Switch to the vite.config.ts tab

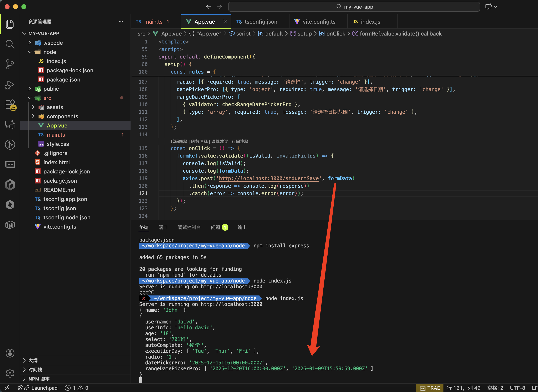[319, 22]
